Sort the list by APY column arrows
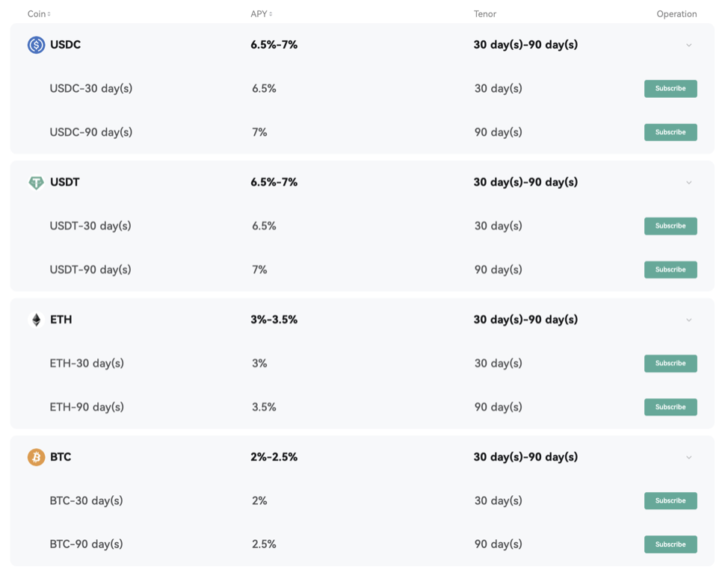 tap(271, 14)
